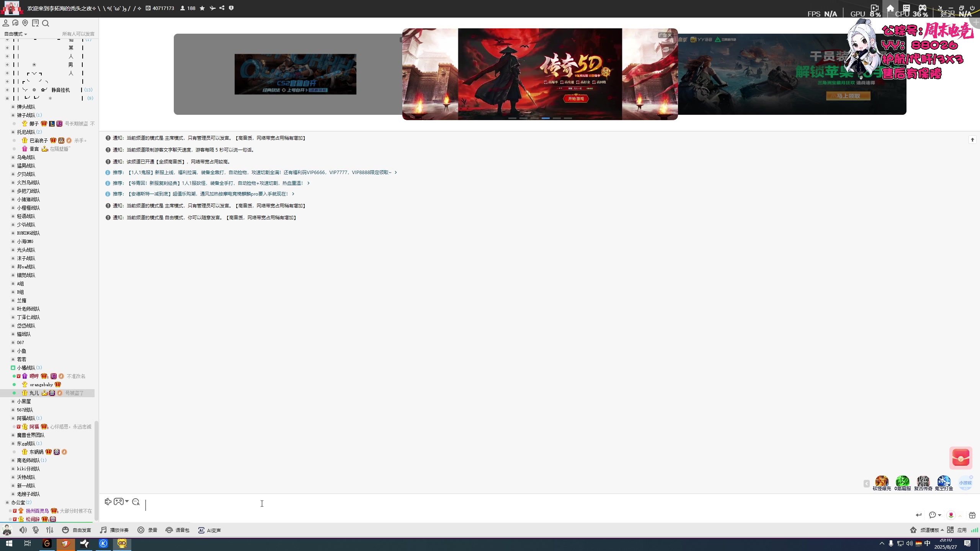Select the 魔兽世界团队 channel
This screenshot has height=551, width=980.
tap(31, 435)
